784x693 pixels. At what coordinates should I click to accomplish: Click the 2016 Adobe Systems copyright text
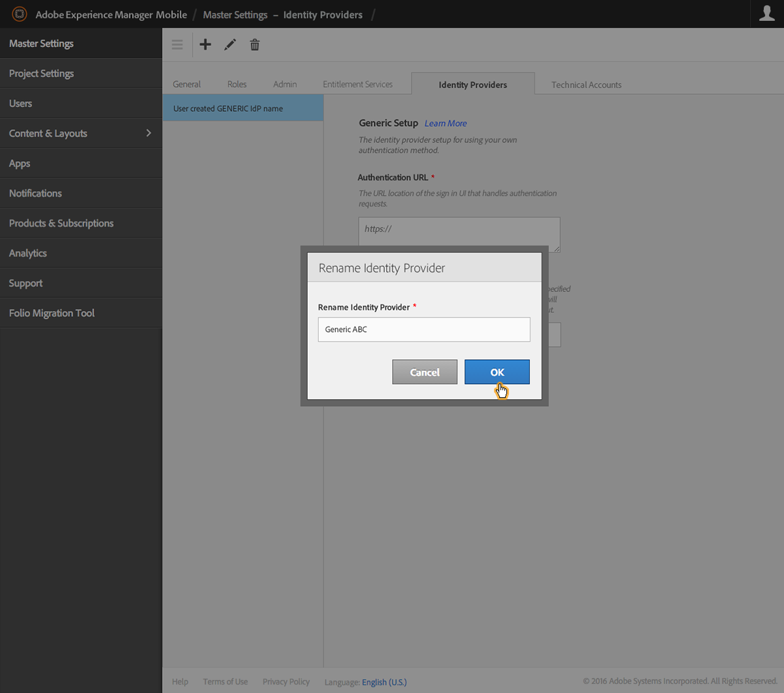tap(680, 681)
